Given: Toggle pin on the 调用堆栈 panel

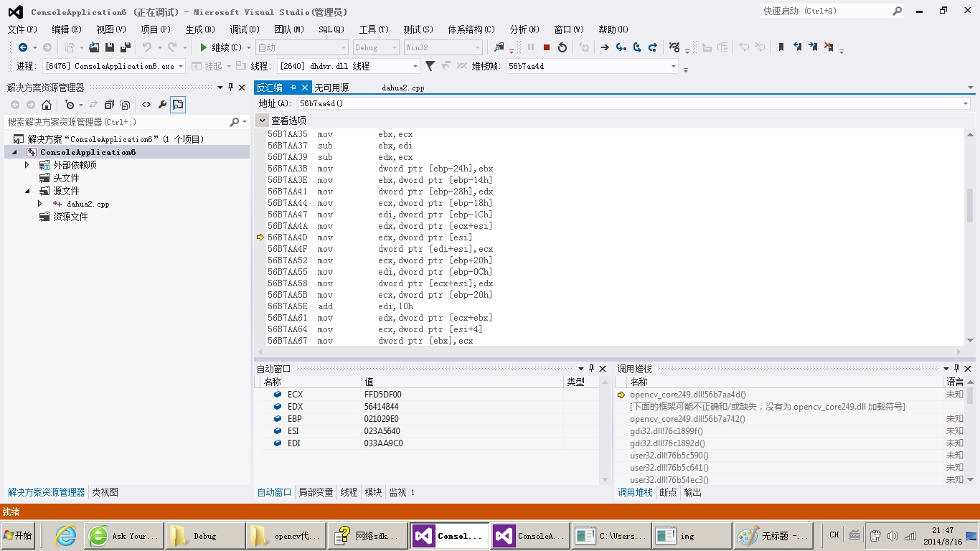Looking at the screenshot, I should [x=958, y=369].
